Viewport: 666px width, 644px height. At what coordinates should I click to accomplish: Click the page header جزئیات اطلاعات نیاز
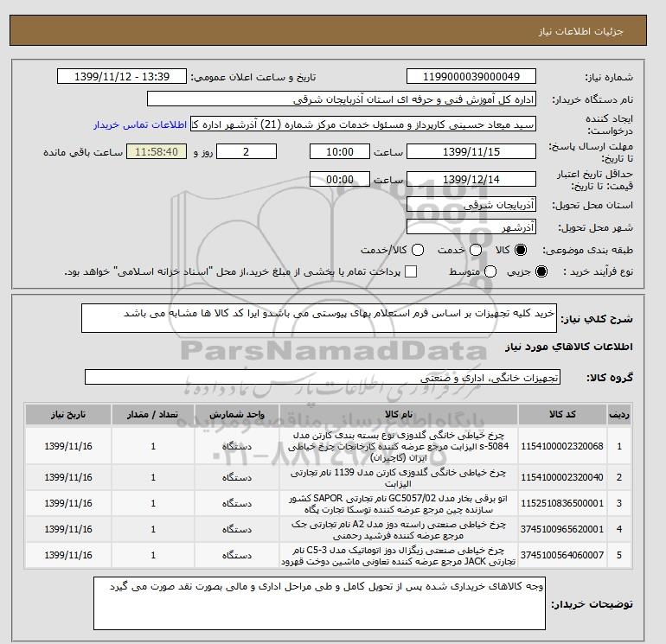click(580, 31)
